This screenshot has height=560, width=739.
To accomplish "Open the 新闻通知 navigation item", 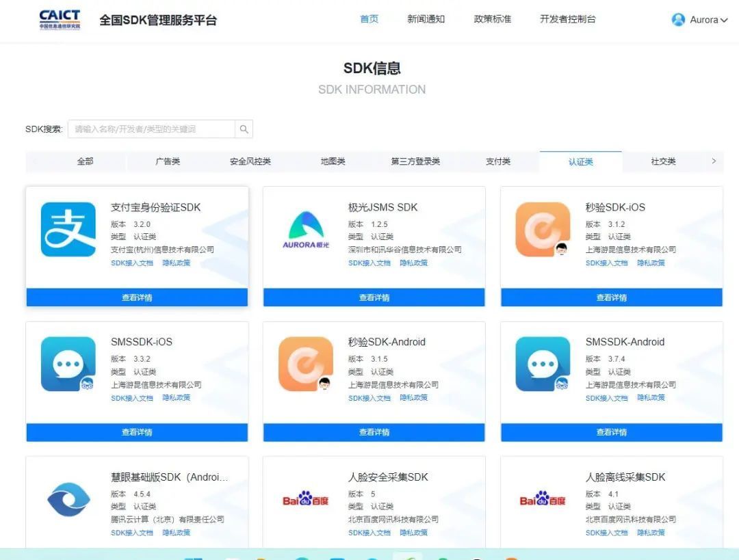I will (x=426, y=19).
